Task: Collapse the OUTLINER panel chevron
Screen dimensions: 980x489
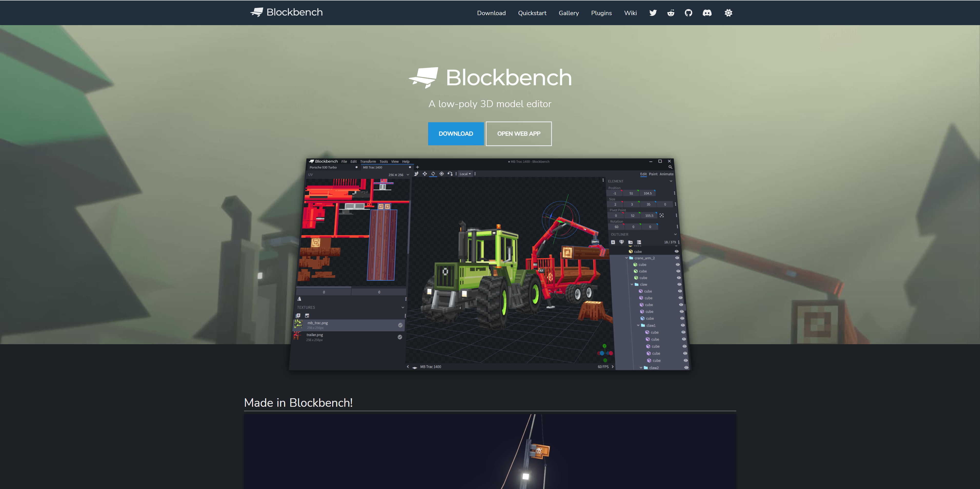Action: [675, 234]
